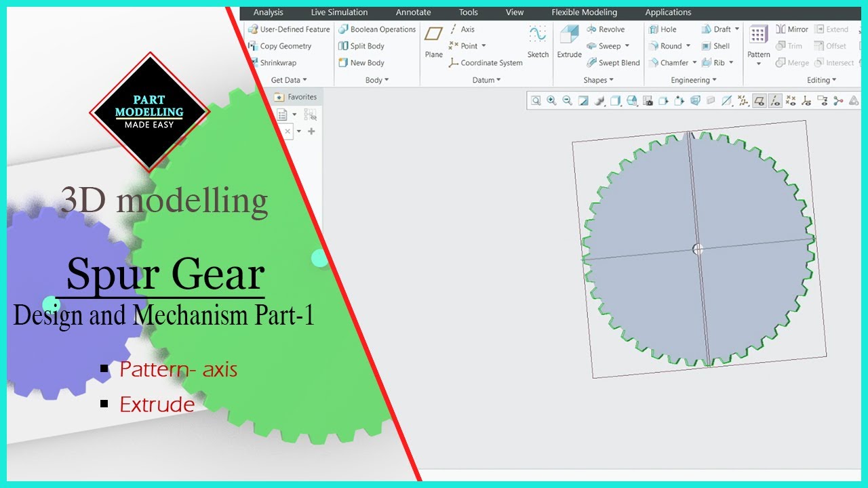This screenshot has width=868, height=488.
Task: Open the Annotate tab
Action: (414, 12)
